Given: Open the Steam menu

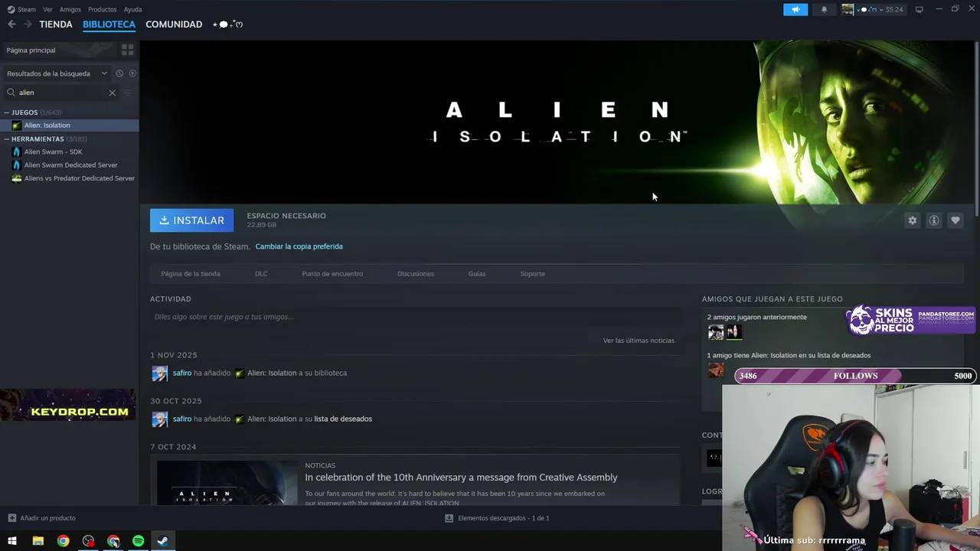Looking at the screenshot, I should coord(21,9).
